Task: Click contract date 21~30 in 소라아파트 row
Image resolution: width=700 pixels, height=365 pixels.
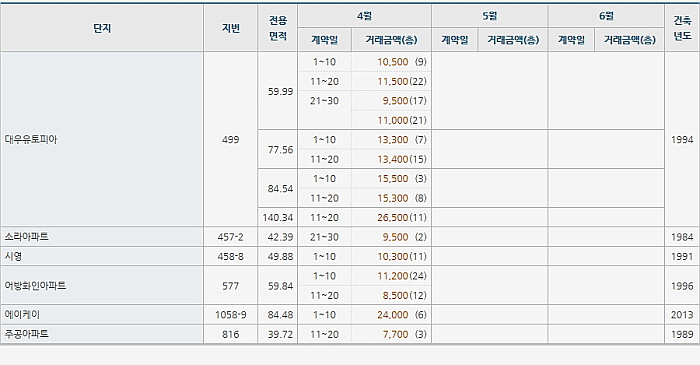Action: [x=325, y=237]
